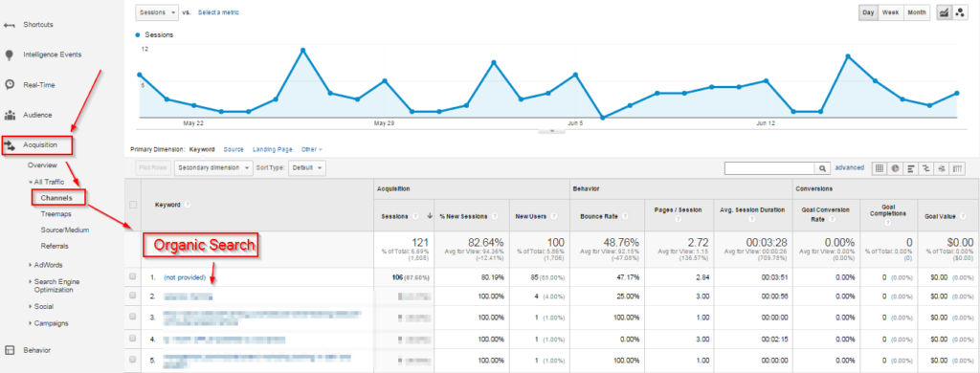Select the comparison view icon
The width and height of the screenshot is (980, 373).
click(x=926, y=168)
